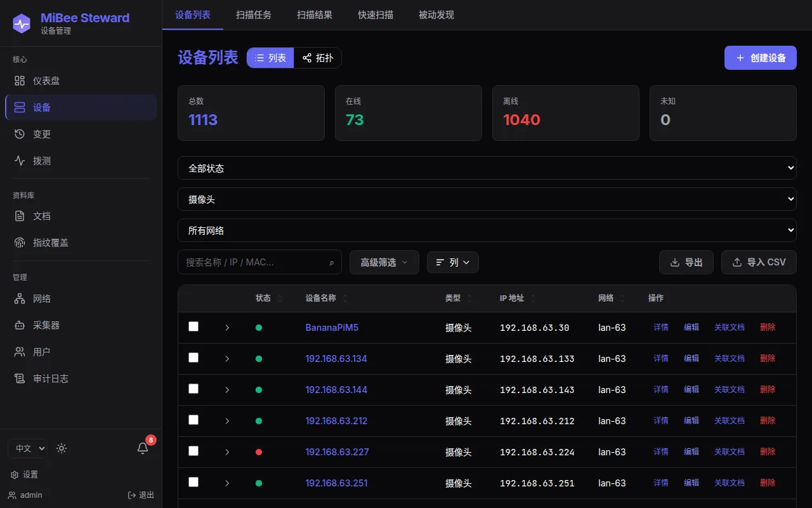This screenshot has height=508, width=812.
Task: Open the 摄像头 device type dropdown
Action: (x=487, y=199)
